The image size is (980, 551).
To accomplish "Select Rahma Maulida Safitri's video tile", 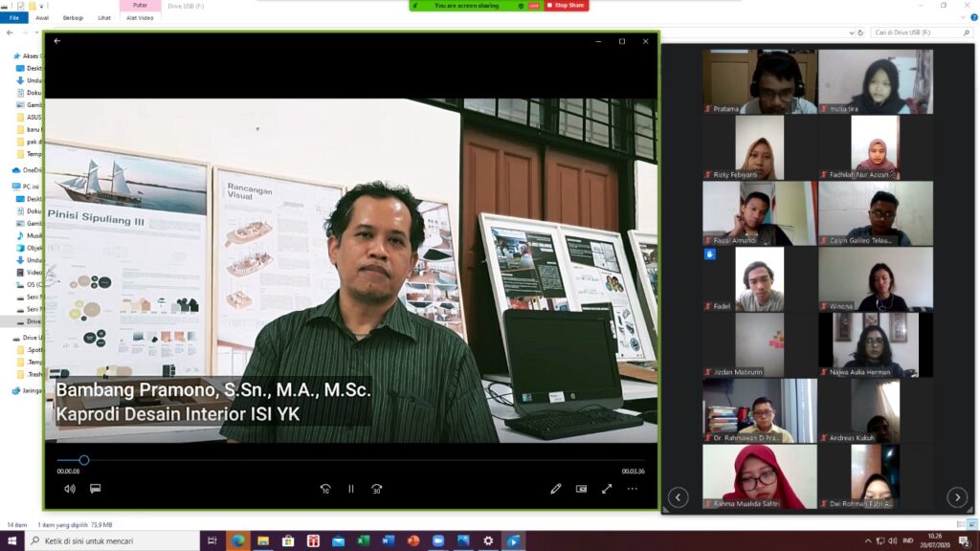I will (x=759, y=476).
